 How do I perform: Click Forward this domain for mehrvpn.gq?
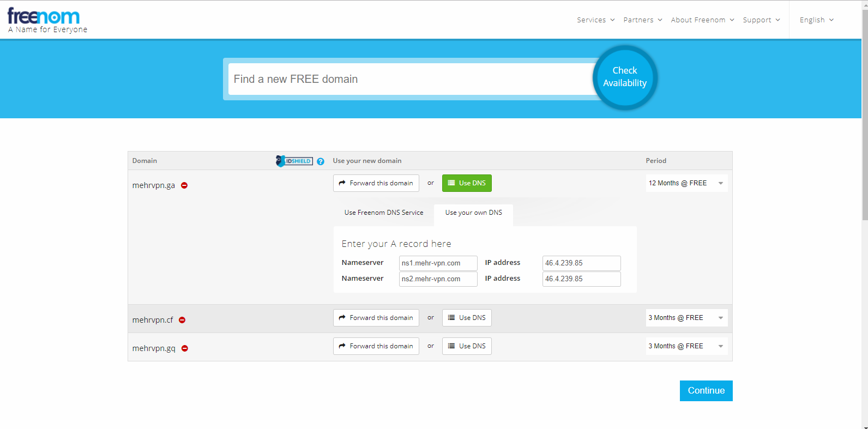[x=376, y=346]
